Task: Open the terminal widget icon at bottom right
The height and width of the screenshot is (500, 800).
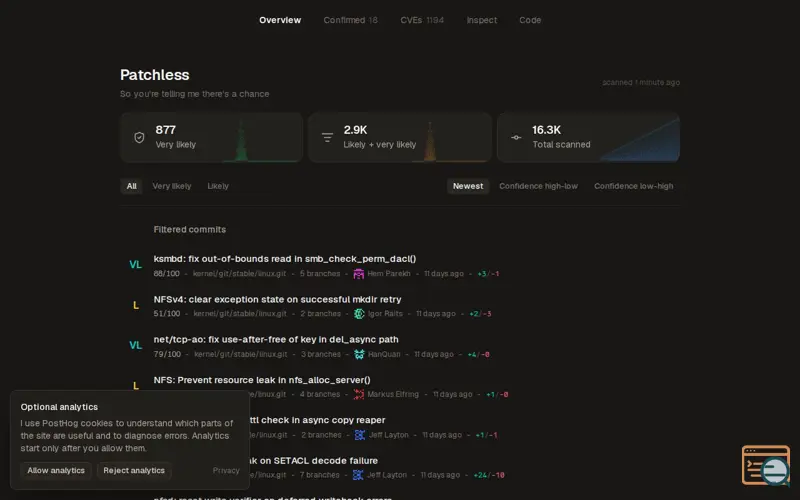Action: (x=765, y=465)
